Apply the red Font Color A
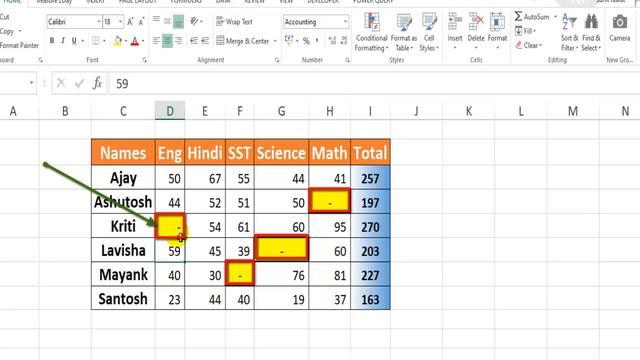Viewport: 640px width, 360px height. pyautogui.click(x=135, y=41)
